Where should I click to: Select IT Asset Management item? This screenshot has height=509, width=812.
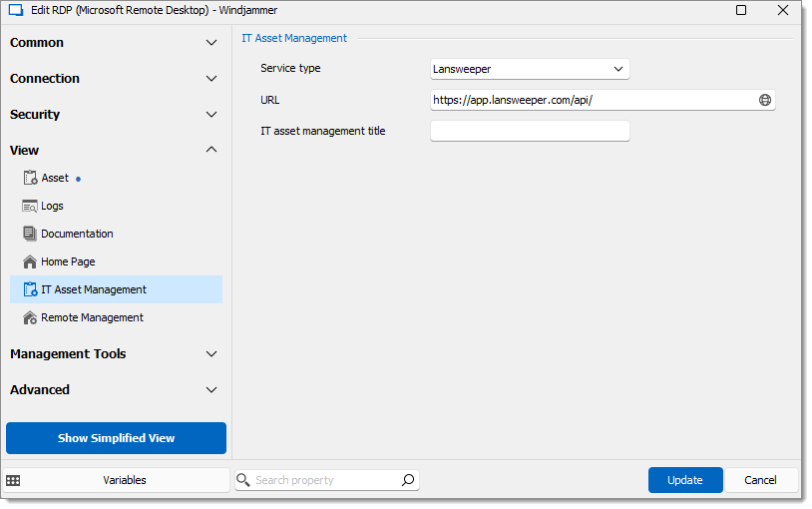click(x=117, y=289)
